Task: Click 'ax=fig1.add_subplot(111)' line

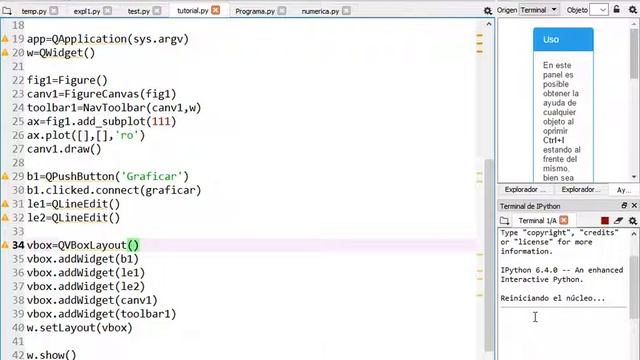Action: [102, 122]
